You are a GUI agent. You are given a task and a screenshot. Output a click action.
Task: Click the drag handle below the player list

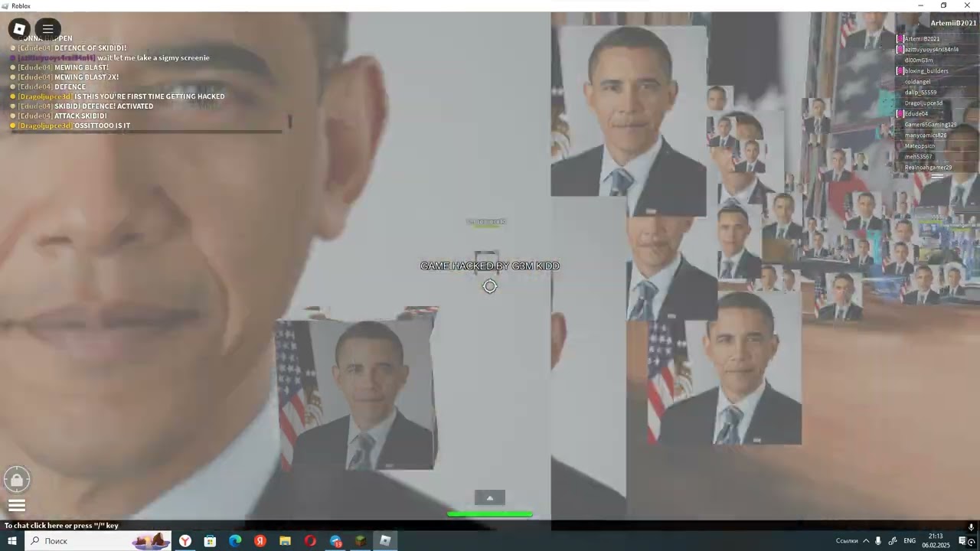click(937, 177)
